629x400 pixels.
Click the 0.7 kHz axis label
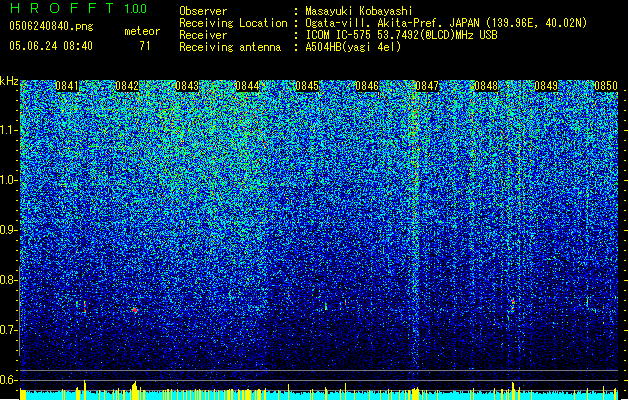click(8, 330)
